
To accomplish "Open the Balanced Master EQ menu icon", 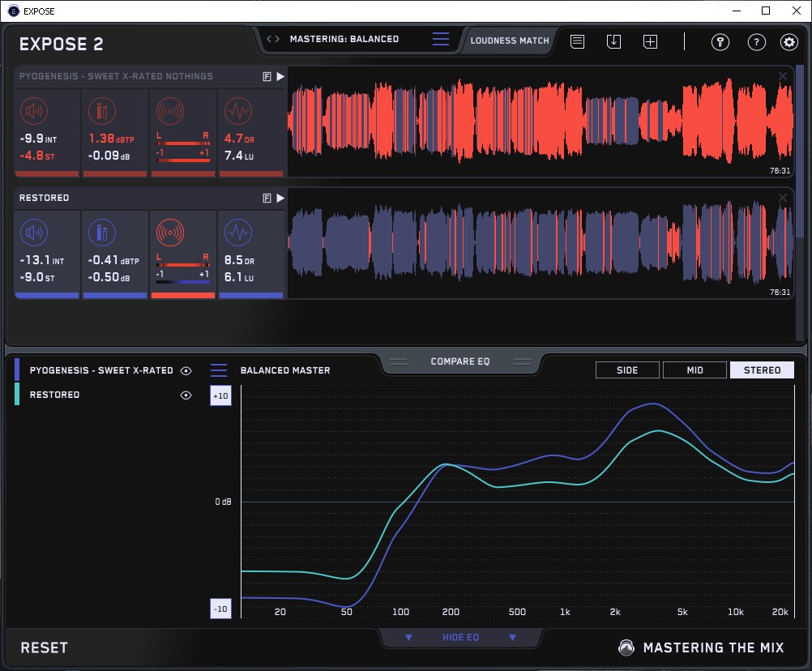I will click(x=219, y=370).
